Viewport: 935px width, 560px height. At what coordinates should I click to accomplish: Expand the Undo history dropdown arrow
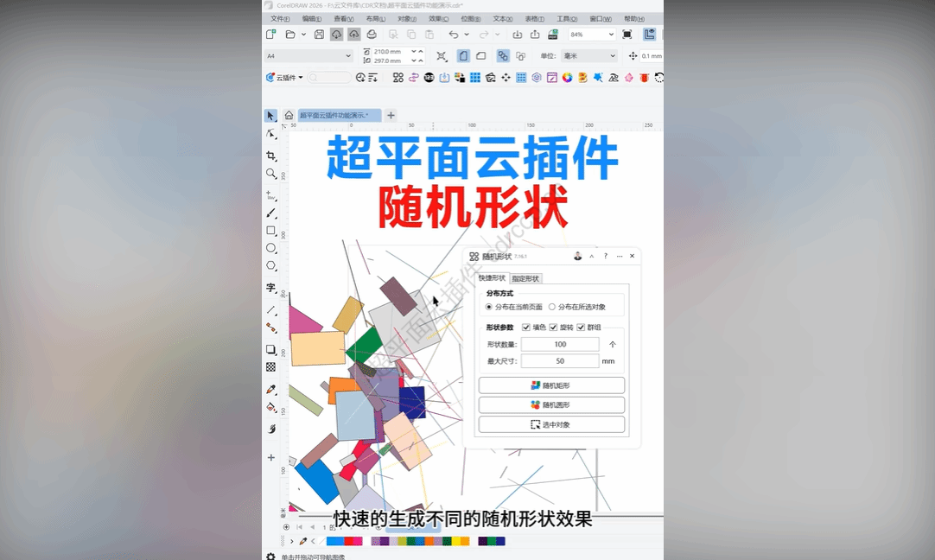pos(467,35)
